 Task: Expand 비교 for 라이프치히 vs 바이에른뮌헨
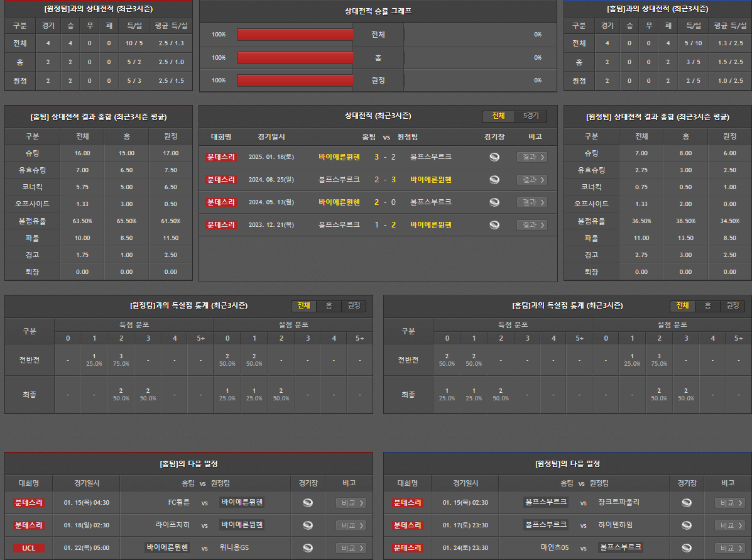coord(351,525)
